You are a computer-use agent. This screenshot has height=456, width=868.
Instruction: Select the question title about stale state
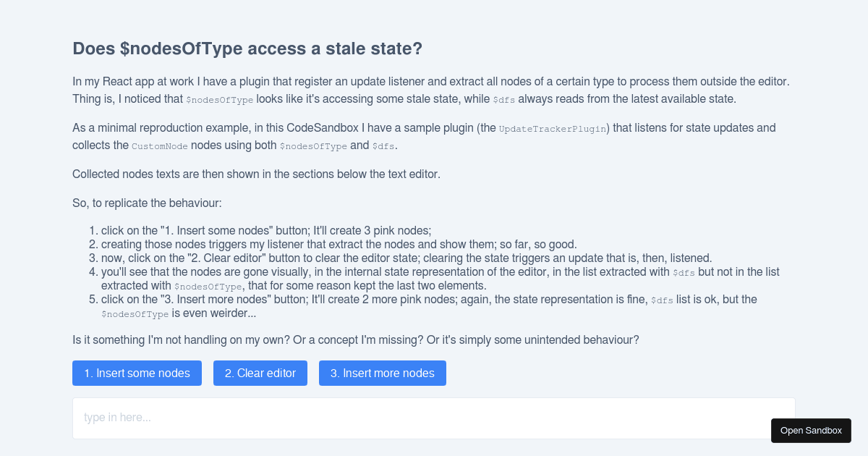[247, 48]
